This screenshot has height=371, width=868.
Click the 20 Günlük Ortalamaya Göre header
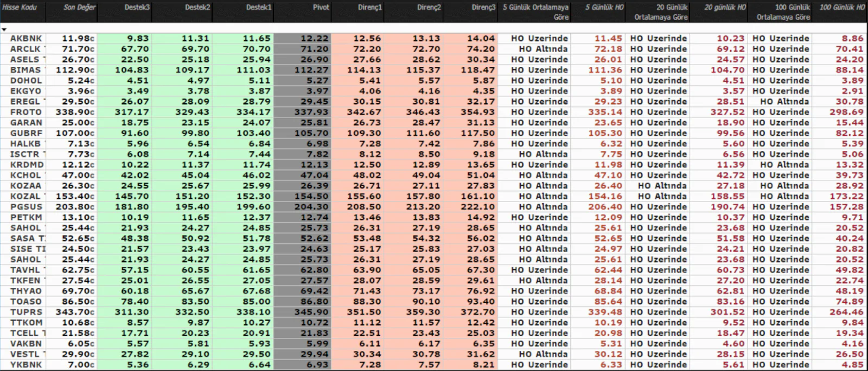click(x=661, y=12)
